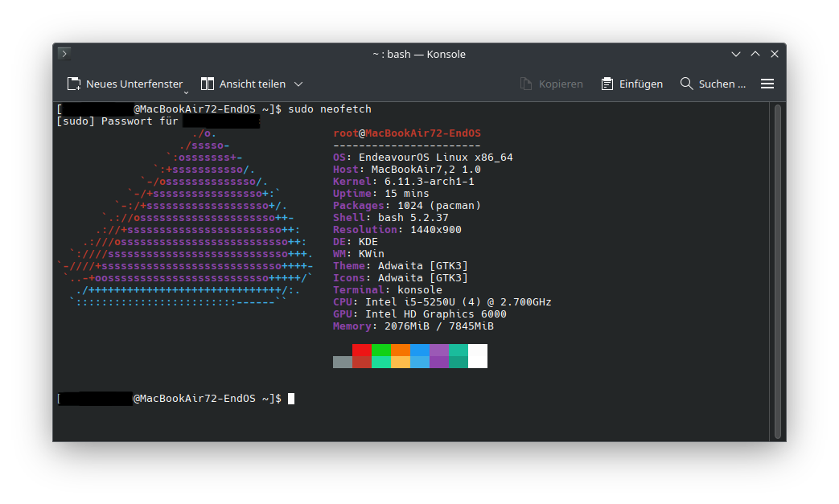Expand the Neues Unterfenster small dropdown arrow
The height and width of the screenshot is (504, 839).
pyautogui.click(x=186, y=92)
